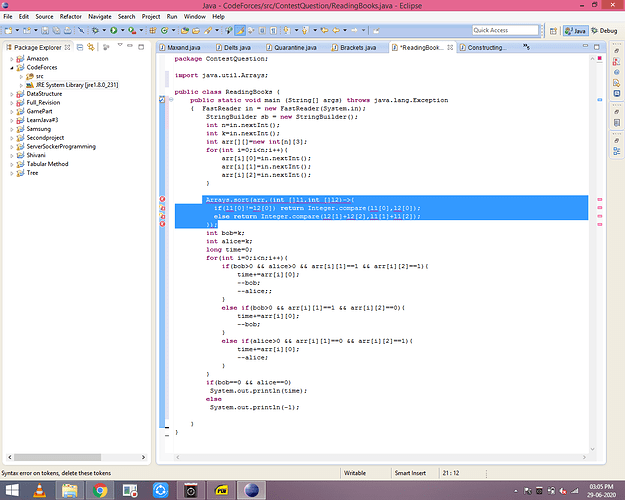Open the Javadoc view from right trim
625x500 pixels.
pos(617,72)
